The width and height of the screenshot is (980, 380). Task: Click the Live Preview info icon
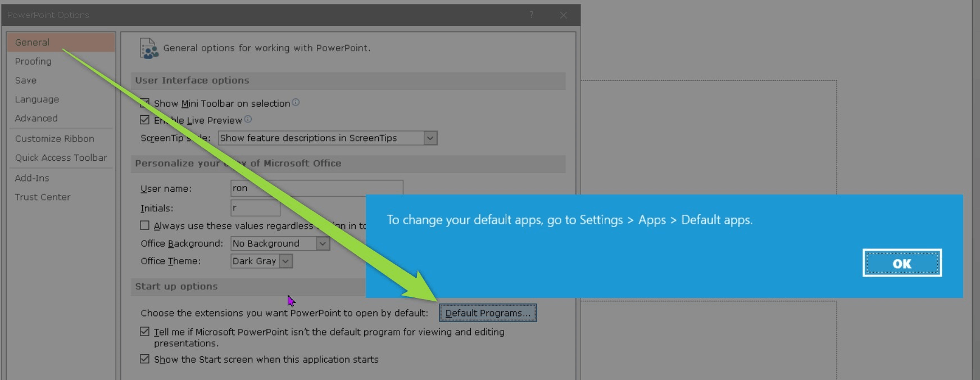tap(248, 119)
